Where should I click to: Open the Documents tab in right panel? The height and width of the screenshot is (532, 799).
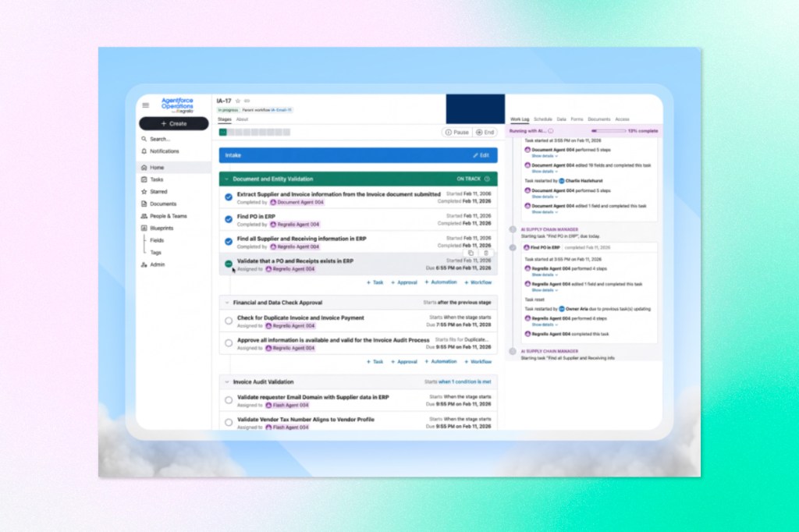(x=598, y=119)
